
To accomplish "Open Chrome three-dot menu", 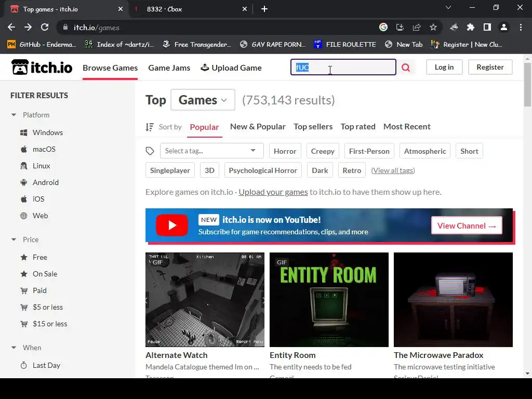I will [521, 28].
